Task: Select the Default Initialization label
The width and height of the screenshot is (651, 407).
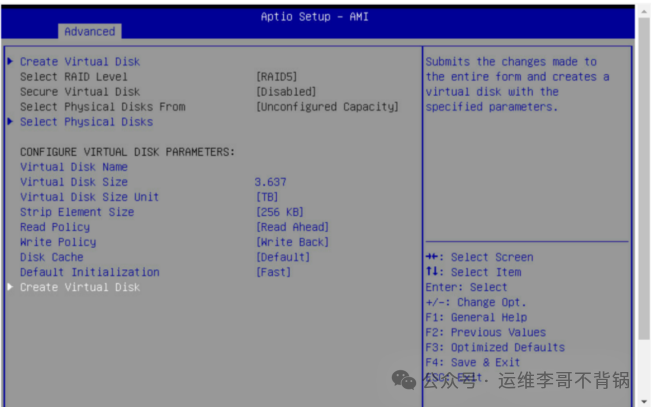Action: pos(90,272)
